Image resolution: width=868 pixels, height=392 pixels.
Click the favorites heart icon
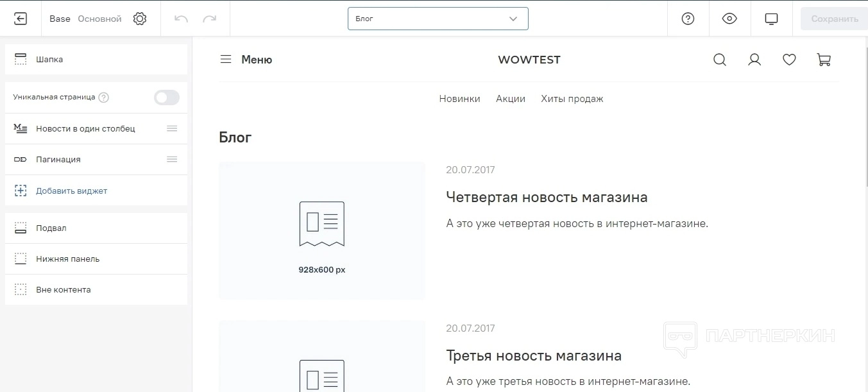tap(789, 60)
